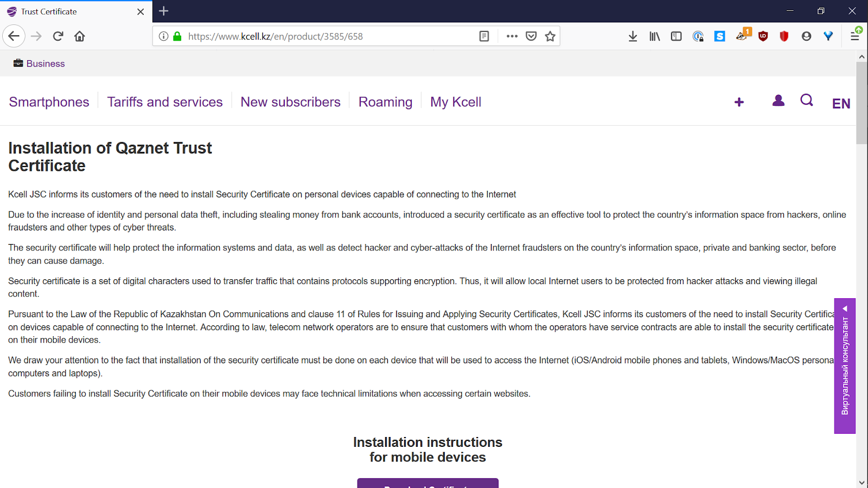Toggle reader view in the address bar
The height and width of the screenshot is (488, 868).
coord(484,36)
